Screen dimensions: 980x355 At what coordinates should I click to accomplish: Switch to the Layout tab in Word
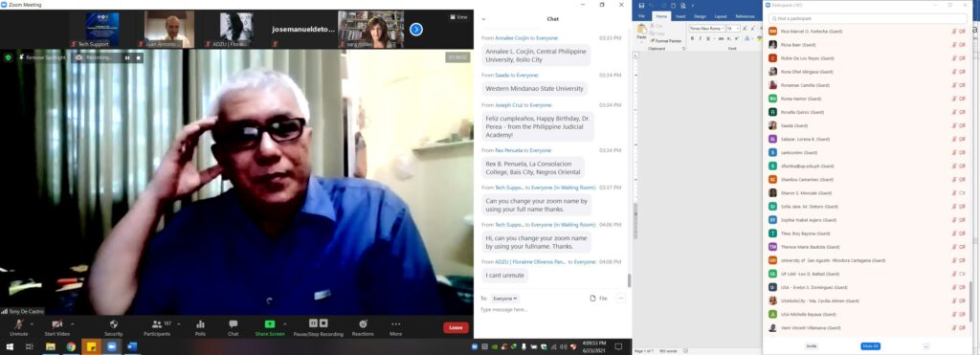point(721,16)
